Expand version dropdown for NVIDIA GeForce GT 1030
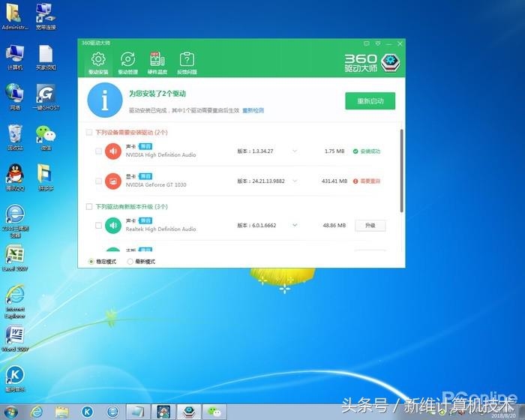525x420 pixels. click(295, 181)
